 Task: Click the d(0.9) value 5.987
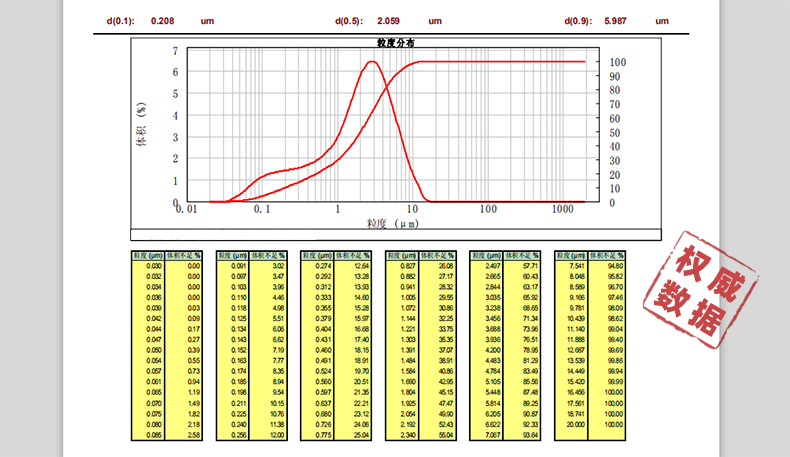pyautogui.click(x=616, y=21)
